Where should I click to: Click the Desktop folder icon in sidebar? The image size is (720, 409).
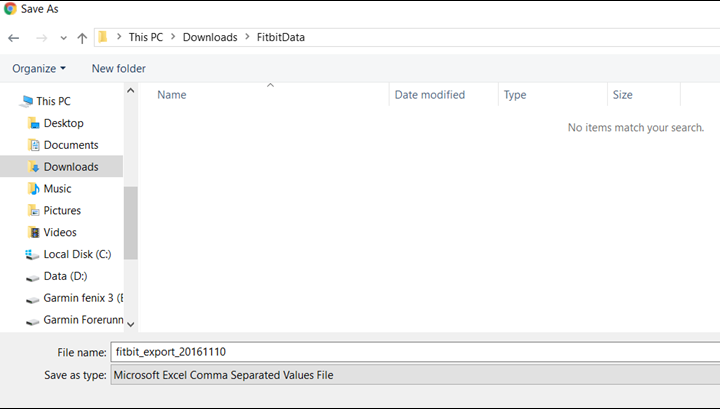coord(33,123)
